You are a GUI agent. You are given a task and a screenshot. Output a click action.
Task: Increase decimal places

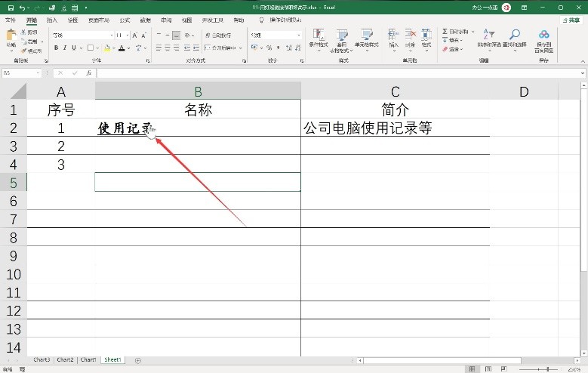[x=289, y=48]
